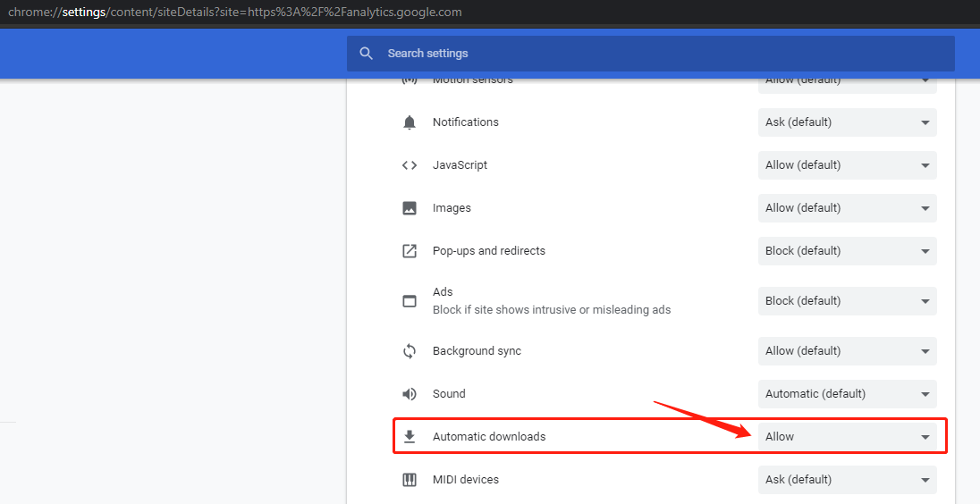The height and width of the screenshot is (504, 980).
Task: Select the JavaScript label text
Action: [460, 165]
